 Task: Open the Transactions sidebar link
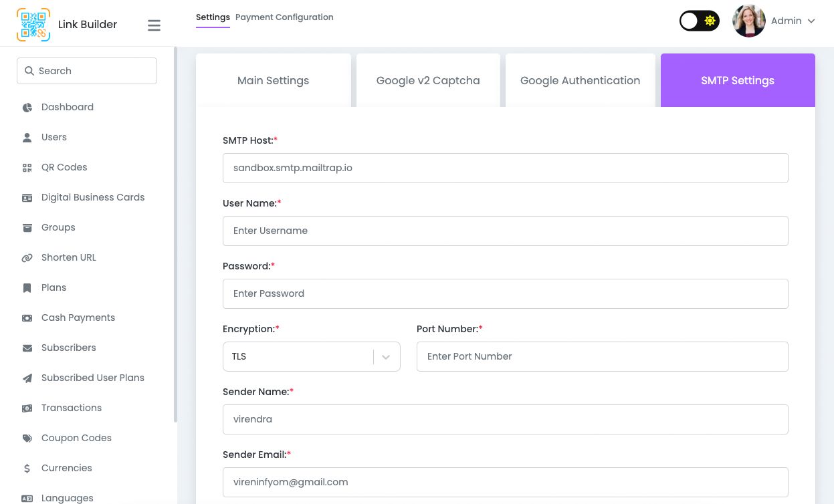click(72, 408)
